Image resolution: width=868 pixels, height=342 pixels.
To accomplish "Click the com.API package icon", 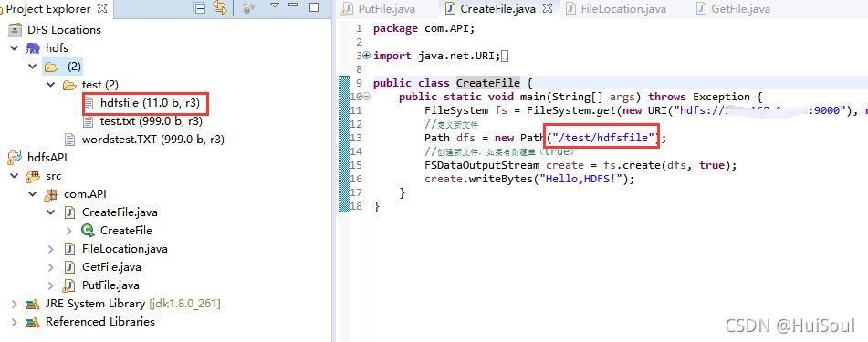I will pos(51,194).
